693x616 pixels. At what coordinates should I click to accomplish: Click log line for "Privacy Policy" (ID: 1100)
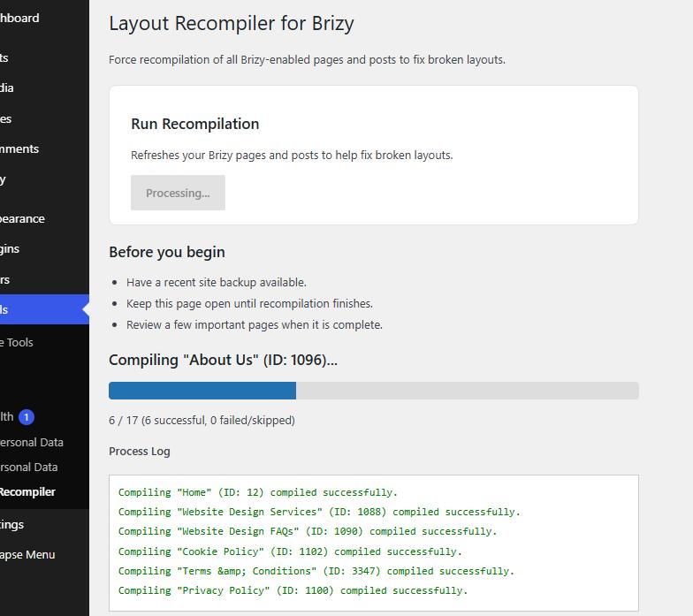click(x=293, y=590)
